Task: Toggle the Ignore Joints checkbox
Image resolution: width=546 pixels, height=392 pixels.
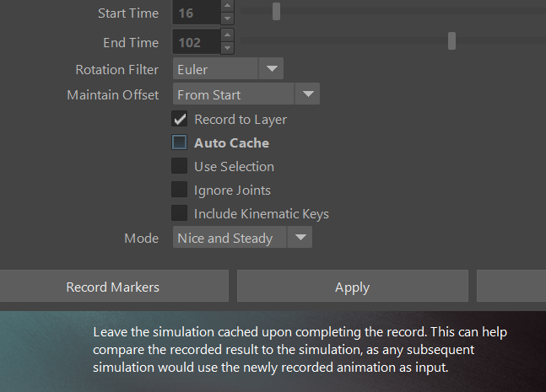Action: [180, 190]
